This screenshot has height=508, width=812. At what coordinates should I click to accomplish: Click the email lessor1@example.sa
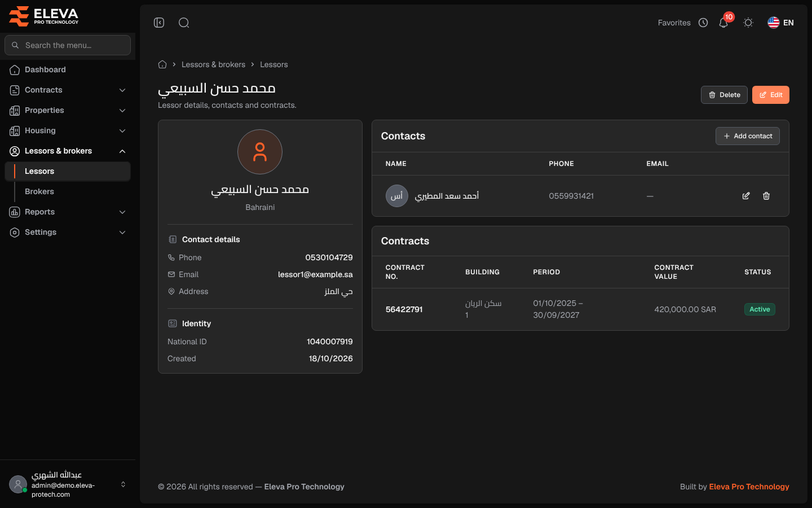[x=315, y=274]
